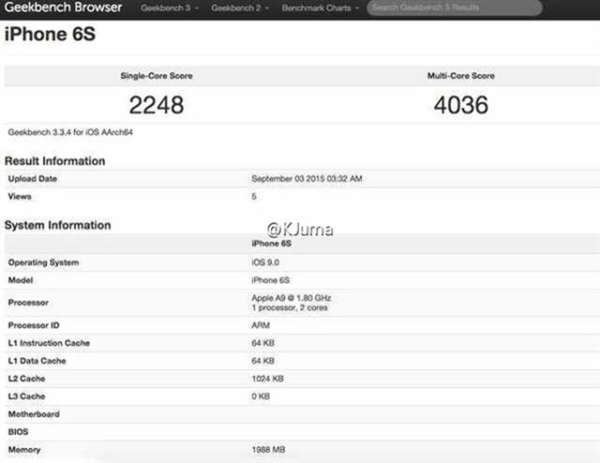The height and width of the screenshot is (463, 600).
Task: Select the iOS 9.0 value
Action: point(265,262)
